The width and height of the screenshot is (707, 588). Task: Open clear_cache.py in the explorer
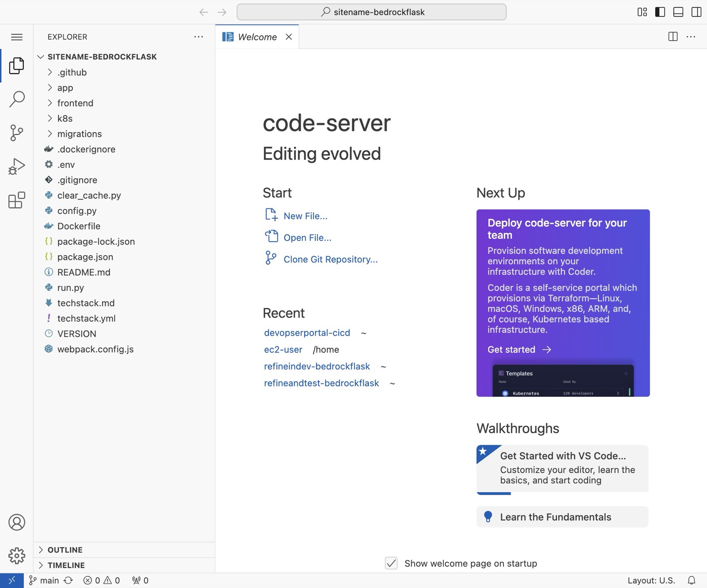(124, 195)
